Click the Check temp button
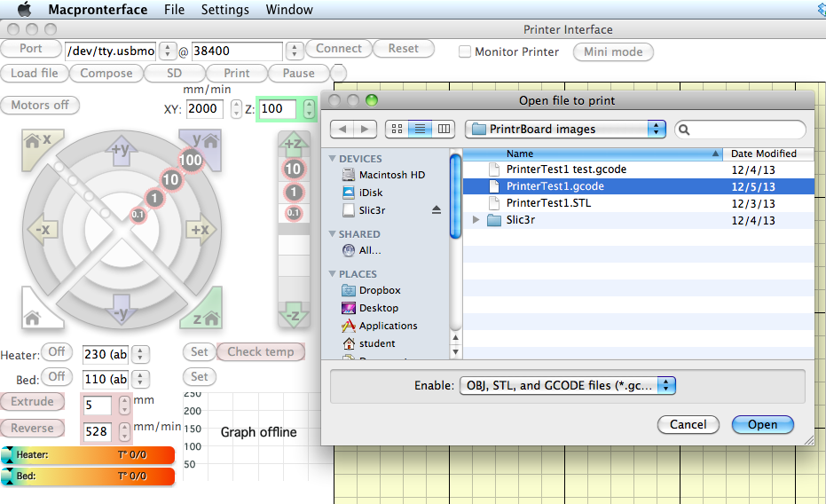 coord(261,351)
